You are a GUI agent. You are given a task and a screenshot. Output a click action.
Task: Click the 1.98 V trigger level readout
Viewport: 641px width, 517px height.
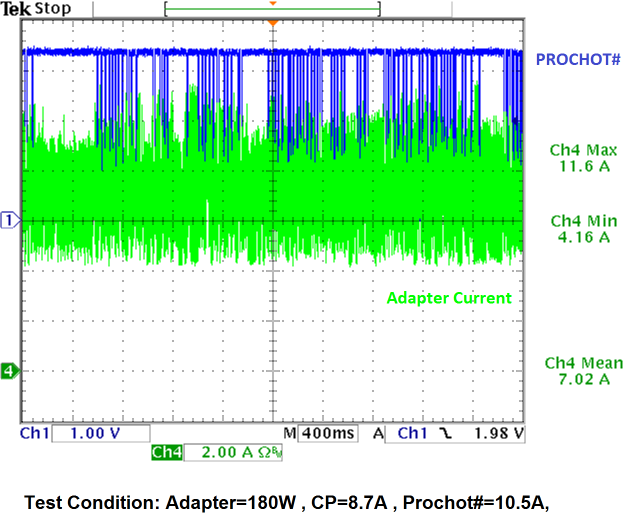(x=499, y=433)
